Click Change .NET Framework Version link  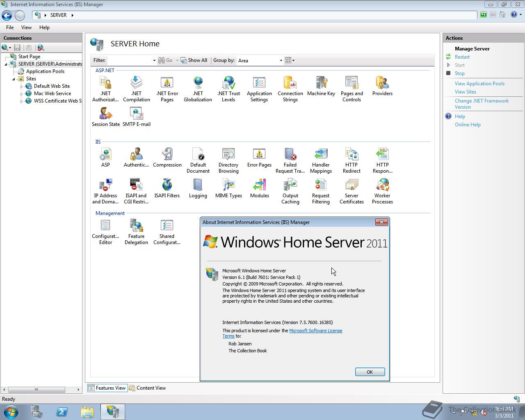(x=482, y=104)
